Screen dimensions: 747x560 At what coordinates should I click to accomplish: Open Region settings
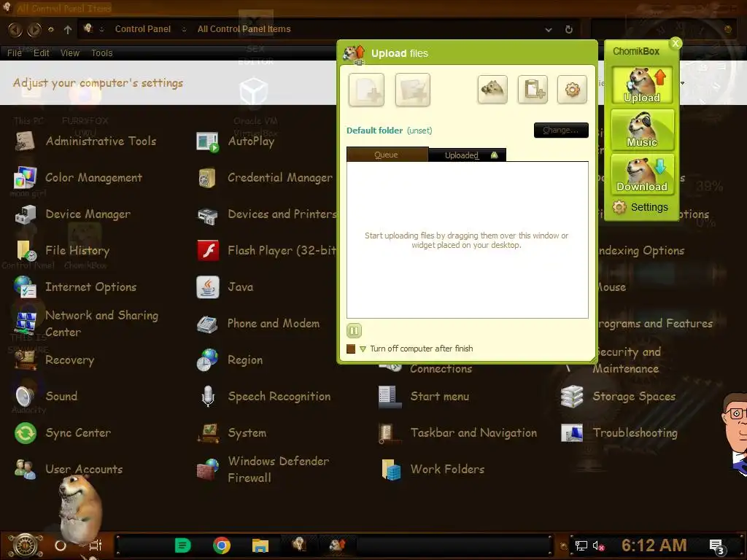(x=230, y=360)
